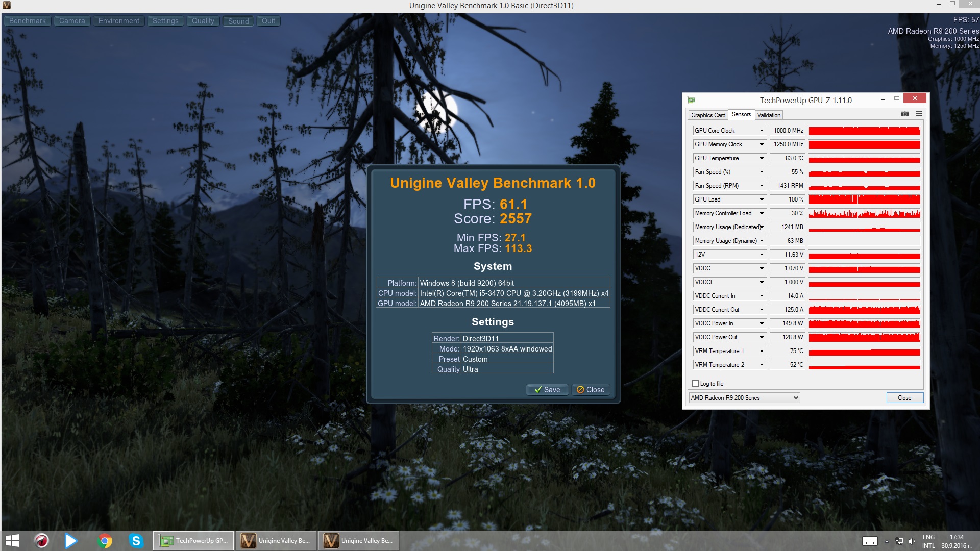Open Skype from taskbar

pyautogui.click(x=136, y=541)
